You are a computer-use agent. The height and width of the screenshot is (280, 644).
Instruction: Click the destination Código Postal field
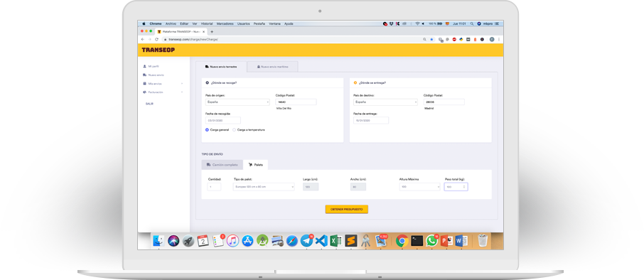point(444,102)
